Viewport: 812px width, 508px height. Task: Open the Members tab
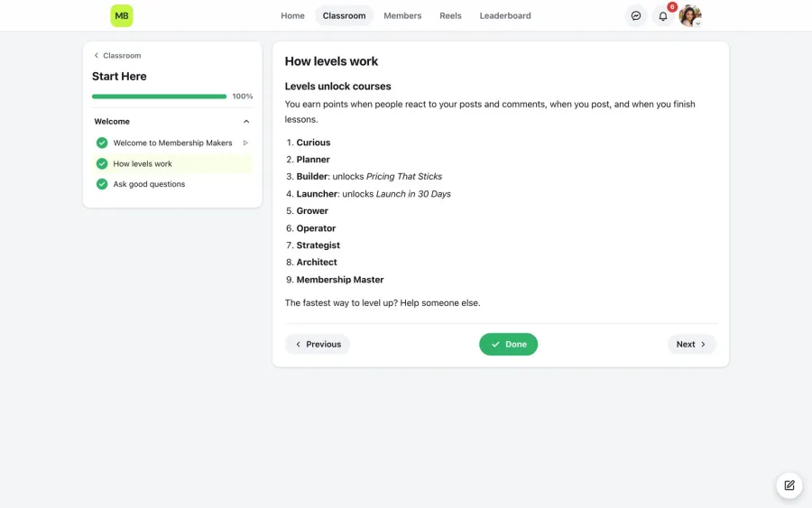(402, 15)
